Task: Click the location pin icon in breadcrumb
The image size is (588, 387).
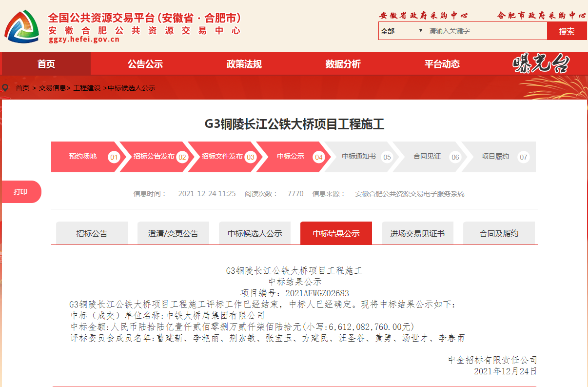Action: coord(5,88)
